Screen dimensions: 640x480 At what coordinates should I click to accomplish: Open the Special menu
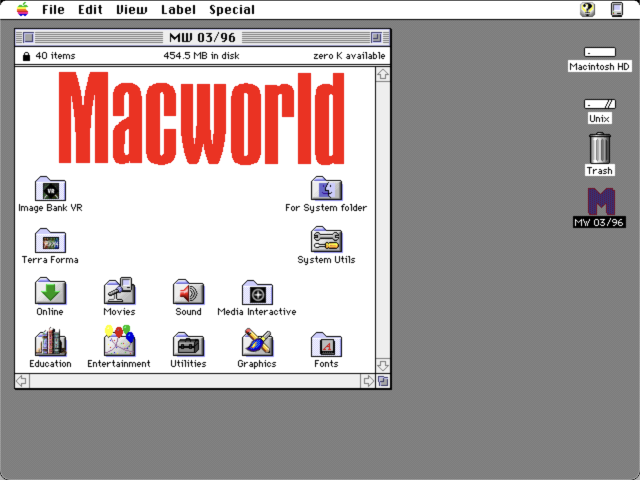pos(232,9)
